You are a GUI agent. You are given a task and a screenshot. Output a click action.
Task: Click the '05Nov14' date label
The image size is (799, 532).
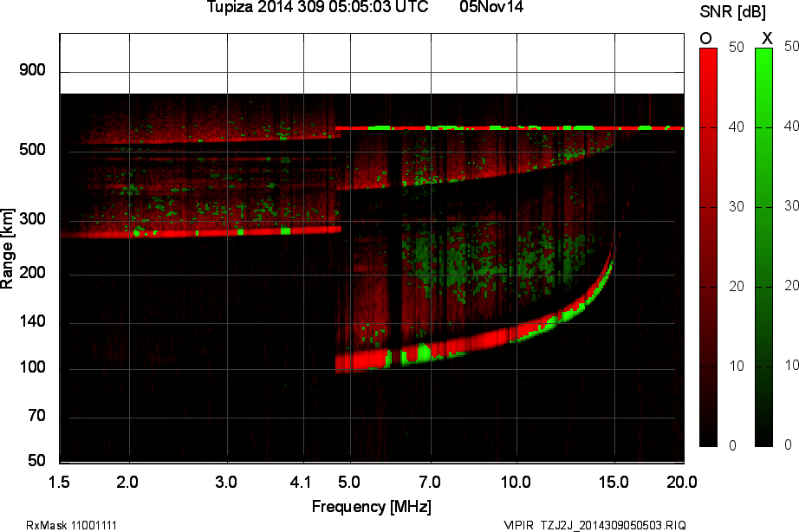(491, 7)
